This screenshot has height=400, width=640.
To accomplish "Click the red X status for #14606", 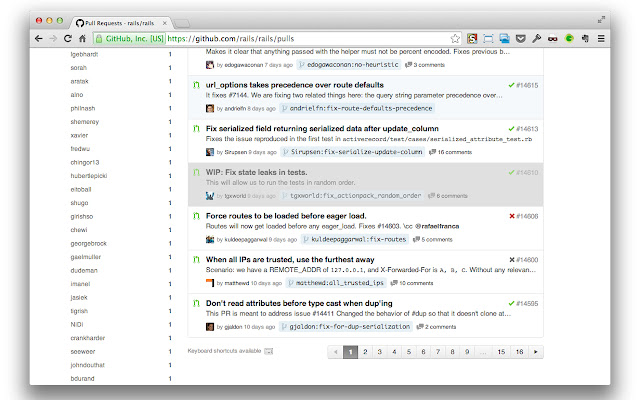I will pos(511,216).
